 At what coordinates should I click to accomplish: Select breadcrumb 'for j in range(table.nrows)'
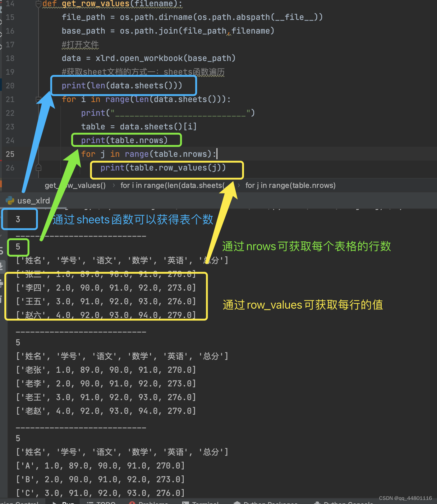tap(290, 185)
